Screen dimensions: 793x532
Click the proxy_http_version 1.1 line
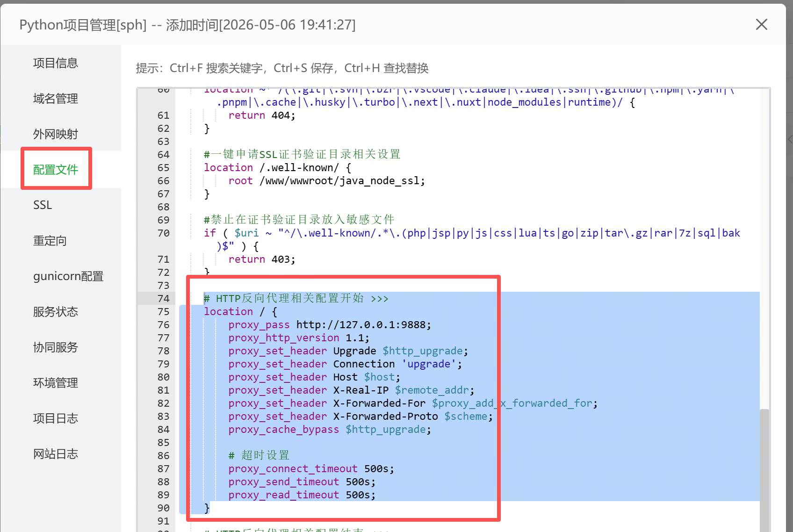[299, 338]
